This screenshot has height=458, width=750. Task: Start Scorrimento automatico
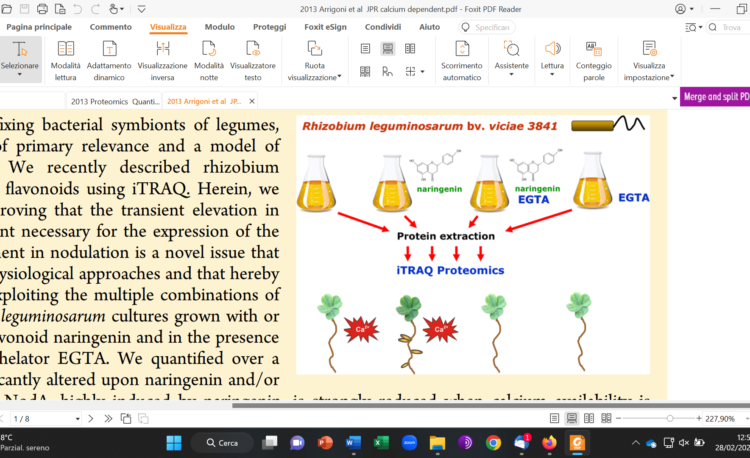coord(461,60)
